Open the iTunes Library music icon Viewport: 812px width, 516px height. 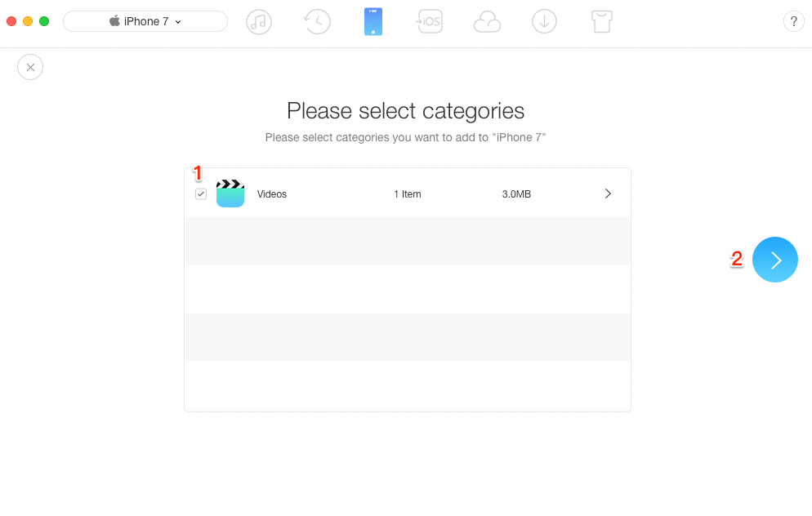click(259, 22)
